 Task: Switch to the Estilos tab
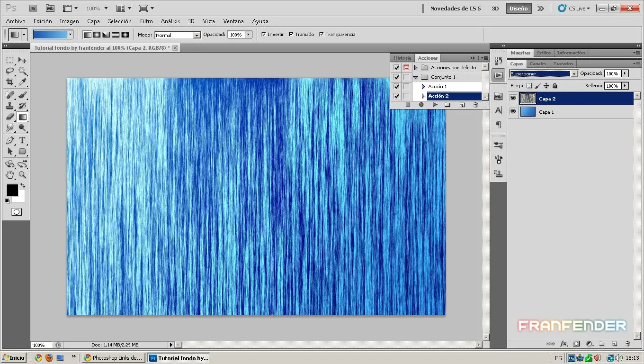[544, 53]
